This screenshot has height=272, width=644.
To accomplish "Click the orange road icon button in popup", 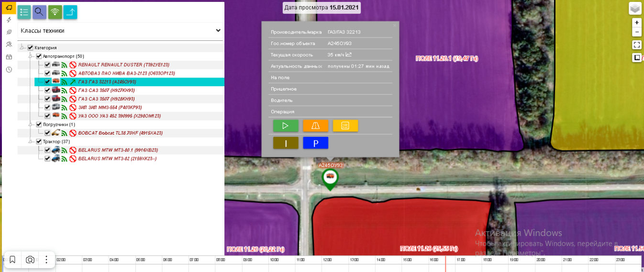I will tap(315, 125).
